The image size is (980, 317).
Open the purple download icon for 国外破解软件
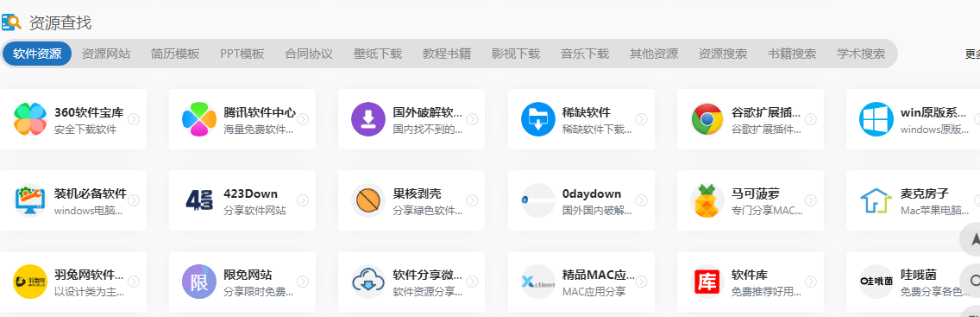pyautogui.click(x=368, y=119)
